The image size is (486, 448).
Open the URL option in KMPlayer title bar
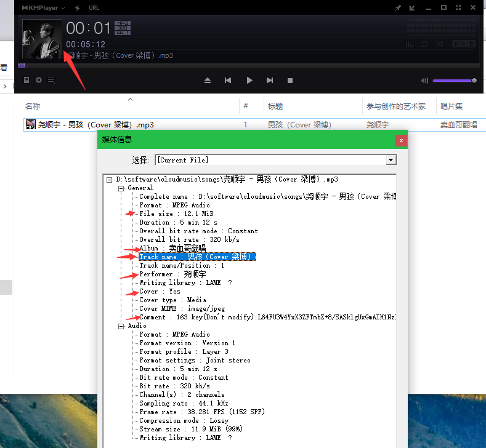tap(94, 8)
